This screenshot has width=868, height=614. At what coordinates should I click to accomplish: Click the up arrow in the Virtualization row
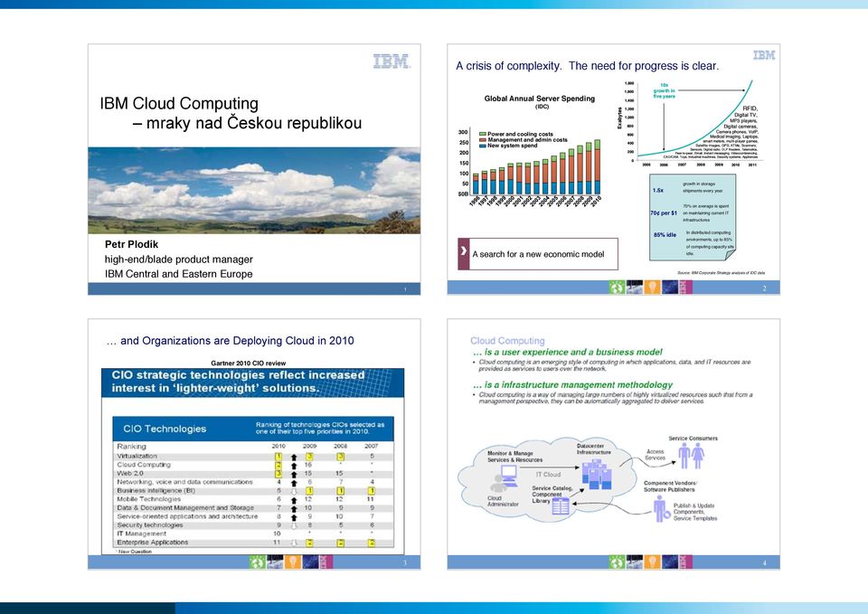click(294, 458)
